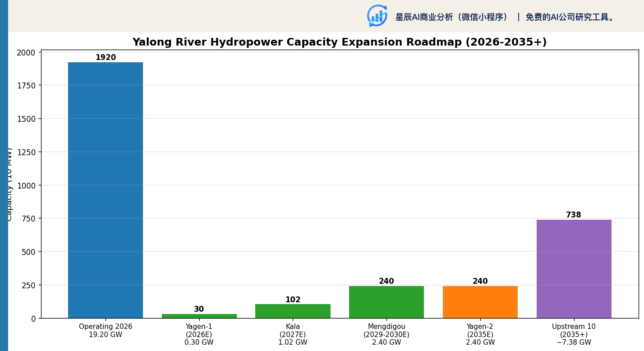
Task: Click the Yagen-2 (2035E) axis label
Action: pyautogui.click(x=480, y=334)
